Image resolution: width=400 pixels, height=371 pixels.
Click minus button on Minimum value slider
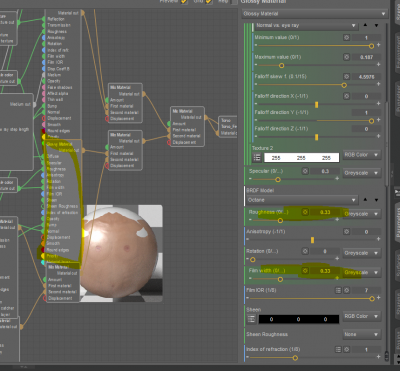pos(256,45)
